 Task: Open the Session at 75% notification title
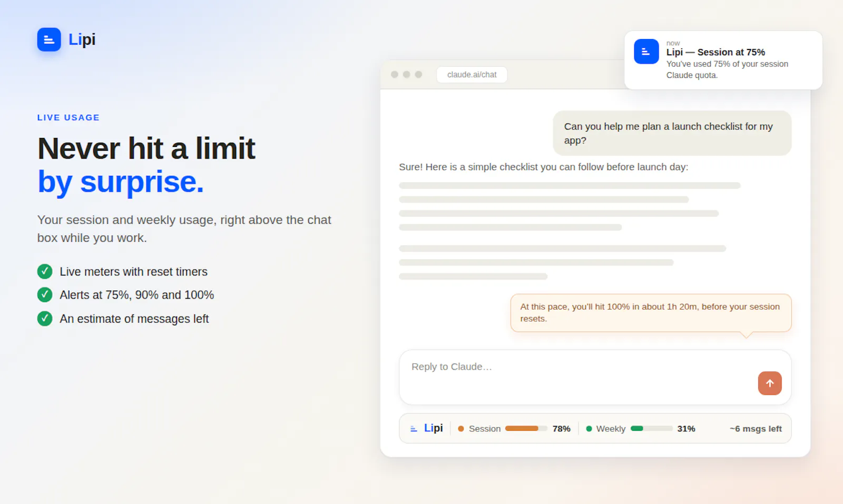coord(715,52)
